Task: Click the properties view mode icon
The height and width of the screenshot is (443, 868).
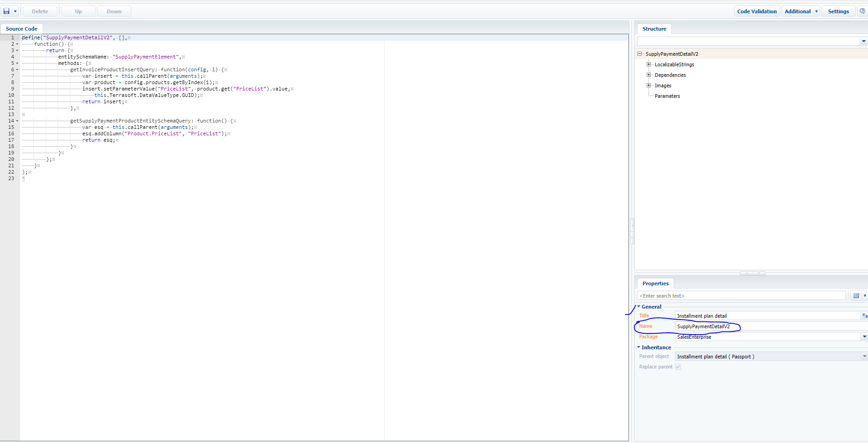Action: (x=856, y=296)
